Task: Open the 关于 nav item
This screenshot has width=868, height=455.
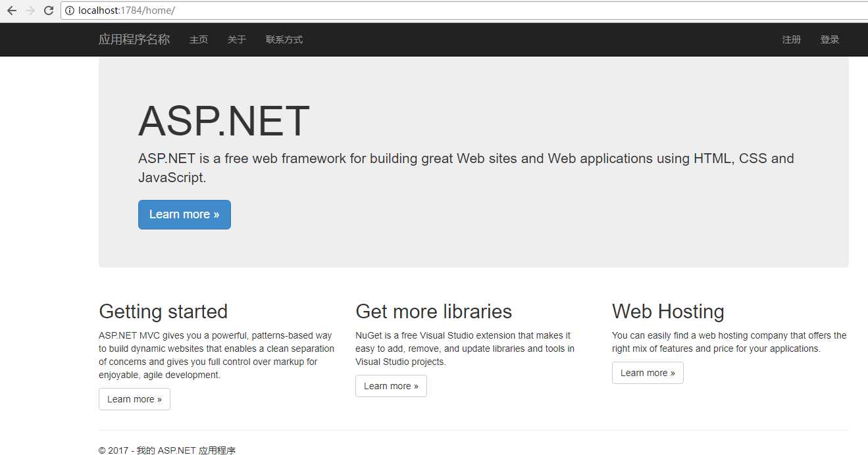Action: [x=237, y=39]
